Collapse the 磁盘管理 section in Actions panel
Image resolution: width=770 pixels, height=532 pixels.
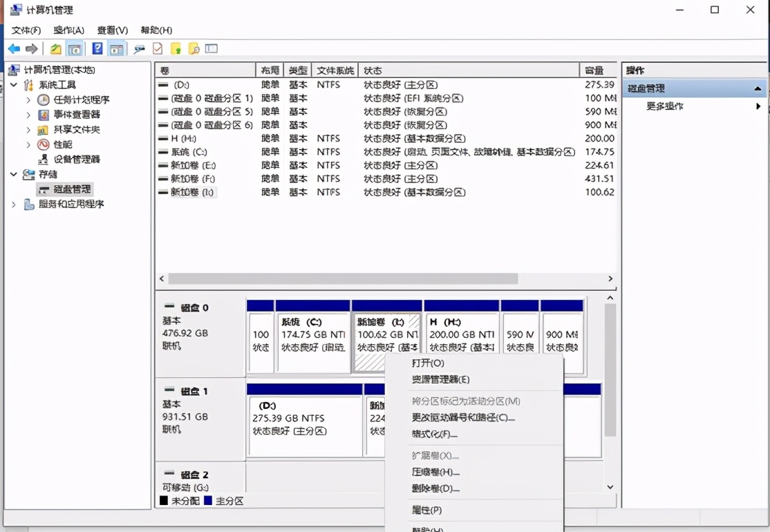coord(758,88)
